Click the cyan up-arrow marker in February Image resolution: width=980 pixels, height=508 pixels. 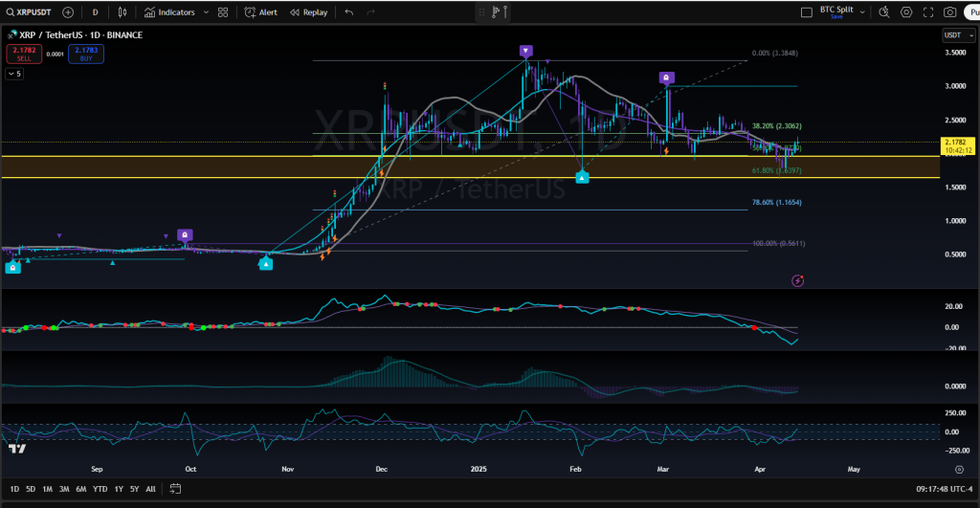[582, 177]
